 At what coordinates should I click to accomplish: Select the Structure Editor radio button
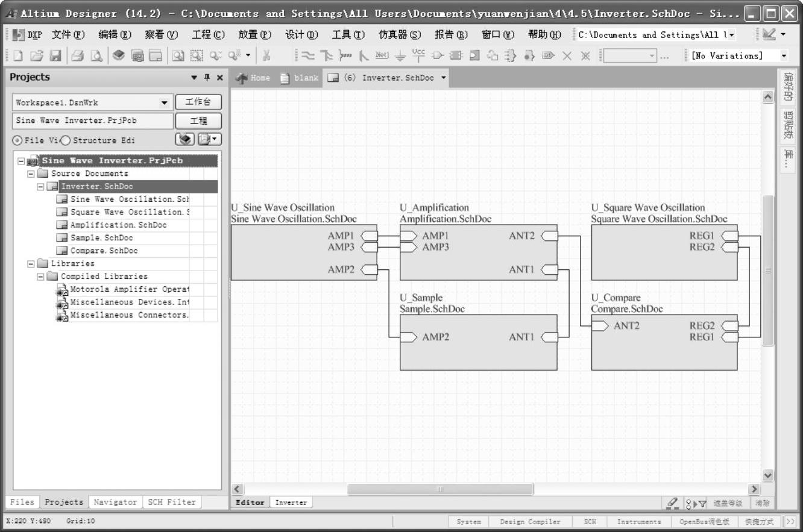65,140
